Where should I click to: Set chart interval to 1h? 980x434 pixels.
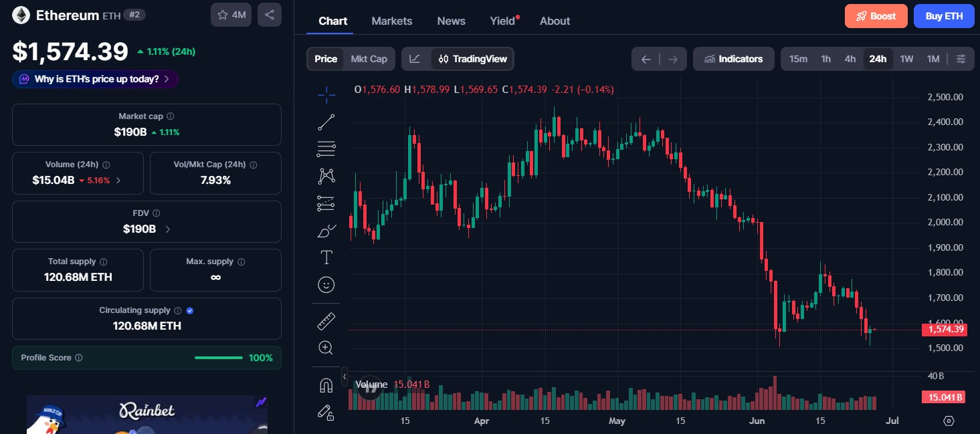point(826,59)
